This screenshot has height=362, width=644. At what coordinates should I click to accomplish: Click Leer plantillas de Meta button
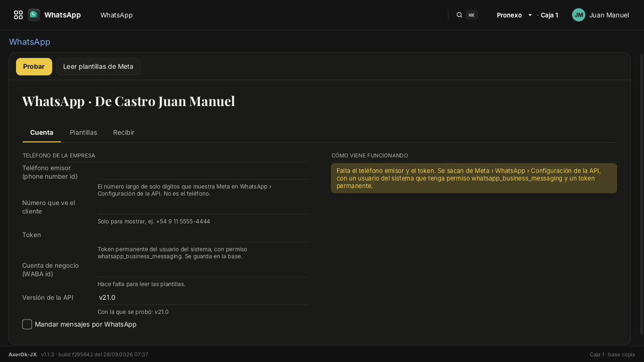(x=98, y=66)
